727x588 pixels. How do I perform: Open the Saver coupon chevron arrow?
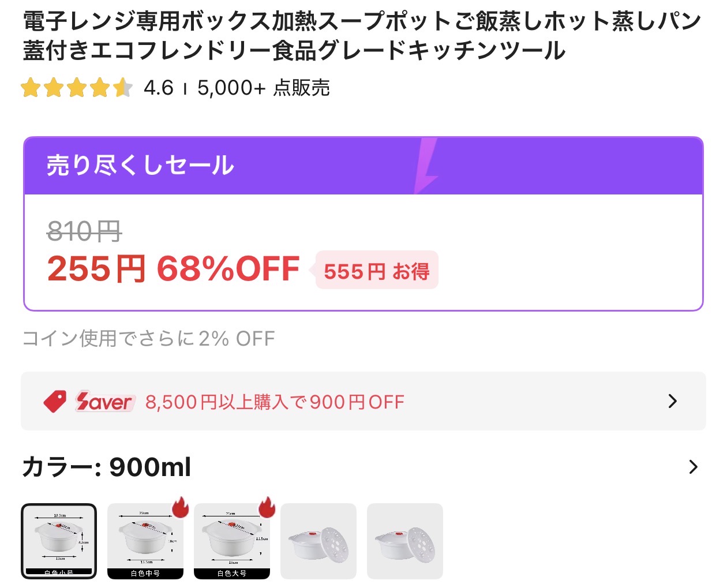click(x=672, y=401)
